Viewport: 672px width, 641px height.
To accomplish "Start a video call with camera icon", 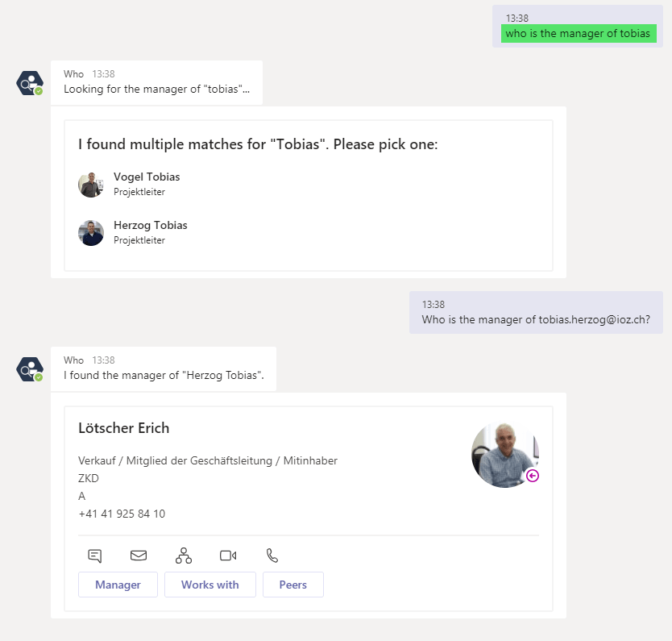I will point(228,556).
